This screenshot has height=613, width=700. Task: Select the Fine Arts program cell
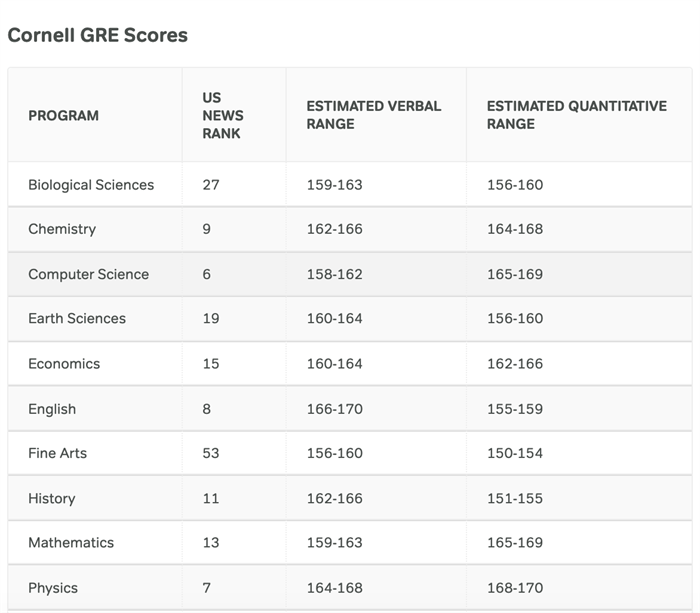[57, 453]
